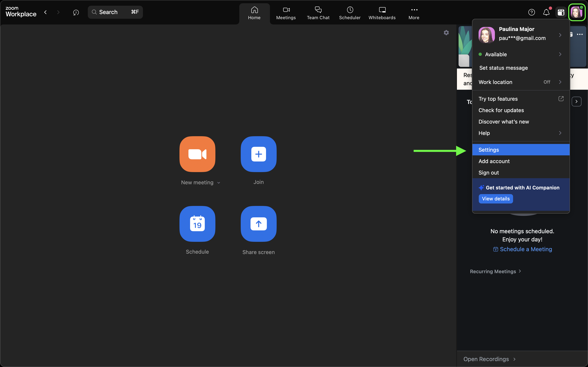Screen dimensions: 588x367
Task: Open the gift/promotions icon
Action: click(x=561, y=12)
